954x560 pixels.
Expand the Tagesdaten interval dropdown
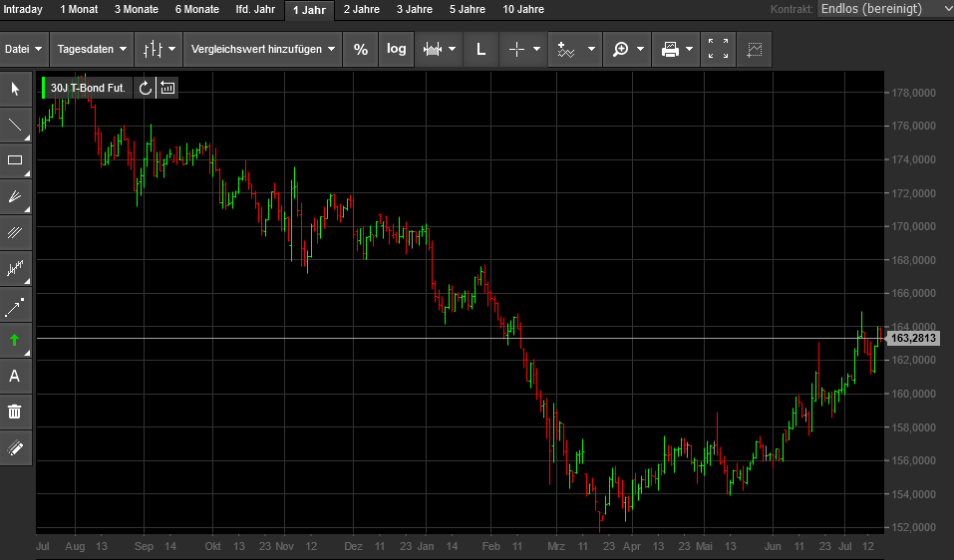(x=92, y=49)
